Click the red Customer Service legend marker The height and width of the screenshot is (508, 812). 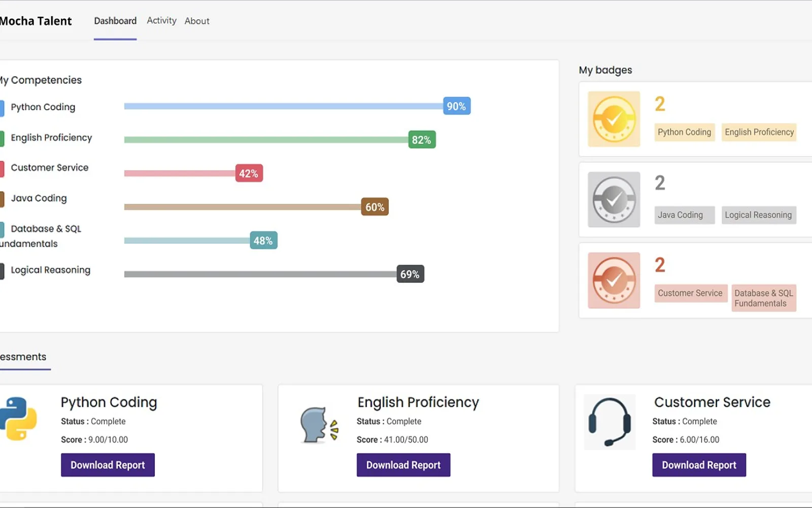(x=2, y=169)
